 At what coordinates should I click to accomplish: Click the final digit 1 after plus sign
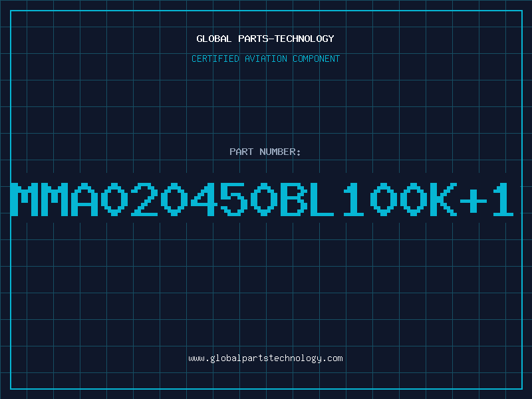click(x=503, y=199)
